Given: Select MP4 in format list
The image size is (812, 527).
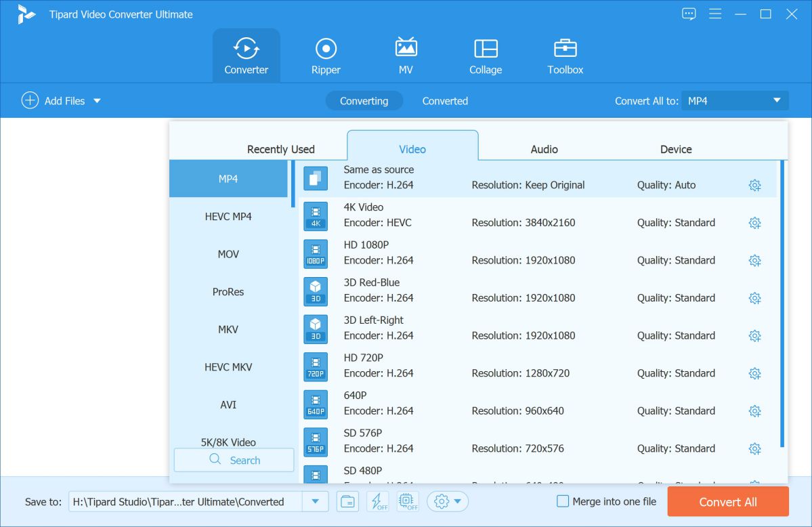Looking at the screenshot, I should click(x=228, y=179).
